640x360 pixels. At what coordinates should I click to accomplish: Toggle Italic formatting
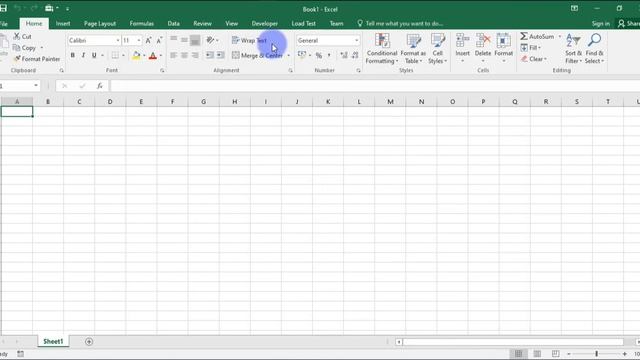tap(83, 55)
